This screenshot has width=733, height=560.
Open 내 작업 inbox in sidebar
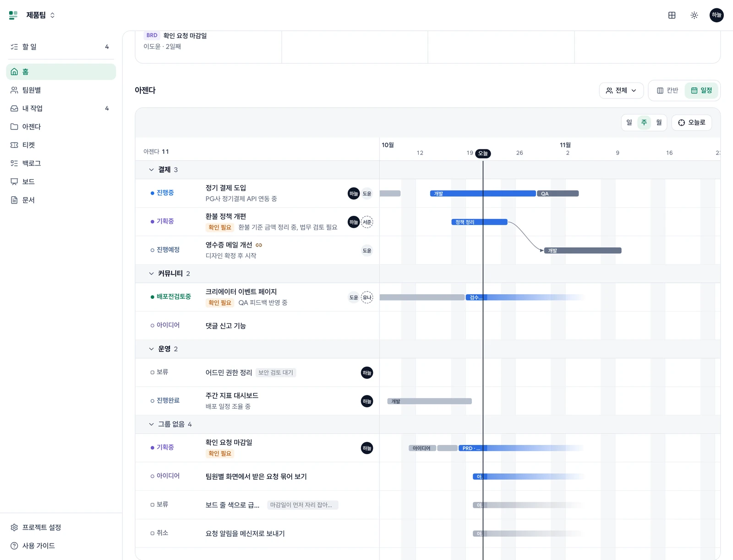pyautogui.click(x=61, y=108)
